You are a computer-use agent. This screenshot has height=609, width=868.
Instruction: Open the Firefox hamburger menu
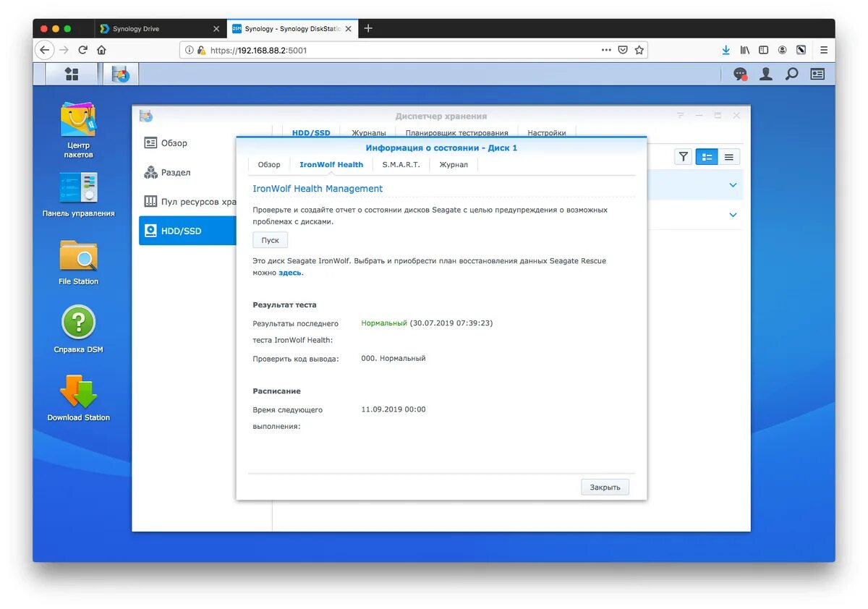tap(824, 50)
